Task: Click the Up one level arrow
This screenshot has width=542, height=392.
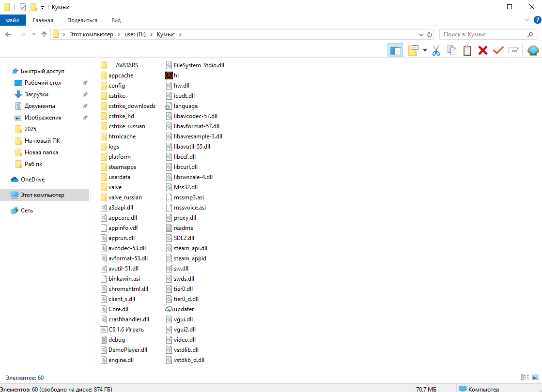Action: click(44, 34)
